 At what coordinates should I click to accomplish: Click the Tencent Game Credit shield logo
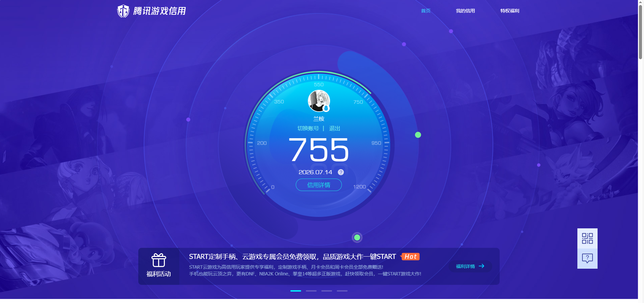point(123,11)
